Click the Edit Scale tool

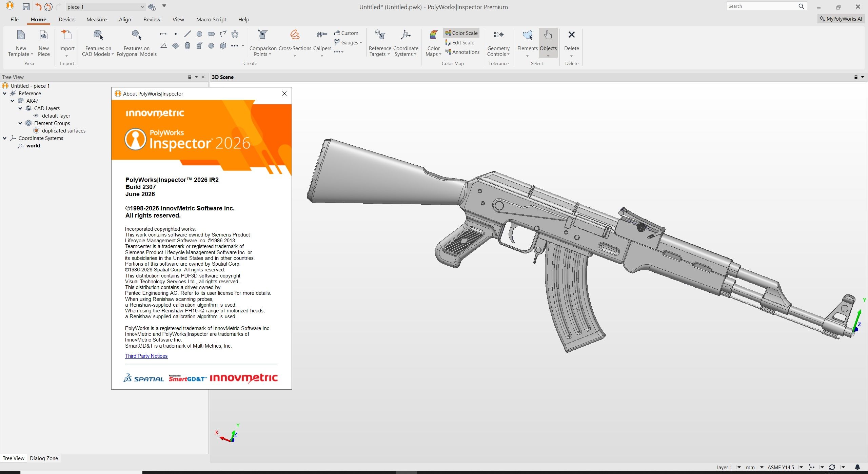[460, 43]
